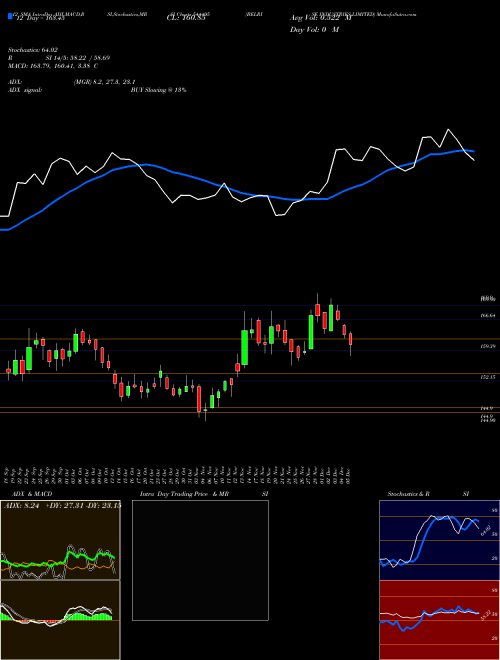The height and width of the screenshot is (660, 500).
Task: Click the 'Stochastics: 64.02' reading
Action: click(x=33, y=50)
